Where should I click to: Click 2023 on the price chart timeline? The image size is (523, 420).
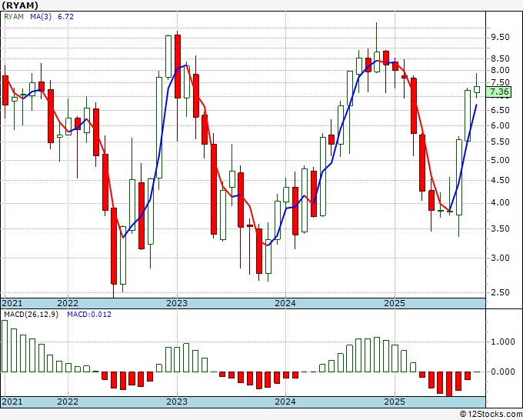pos(177,303)
